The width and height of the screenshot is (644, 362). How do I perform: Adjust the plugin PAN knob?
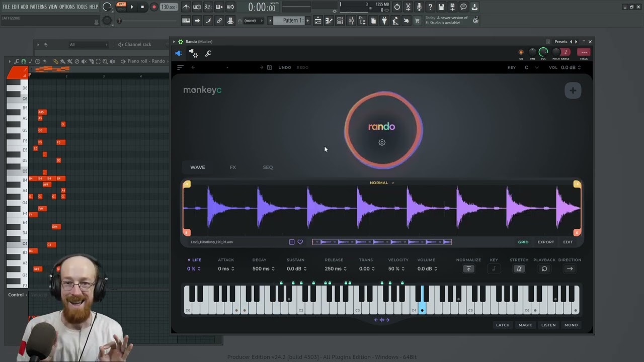(x=532, y=52)
